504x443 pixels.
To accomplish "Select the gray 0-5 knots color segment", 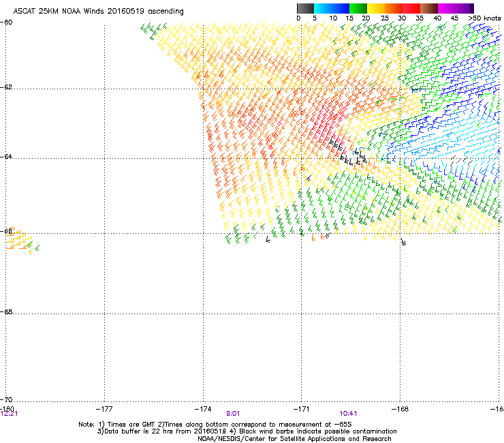I will 305,8.
